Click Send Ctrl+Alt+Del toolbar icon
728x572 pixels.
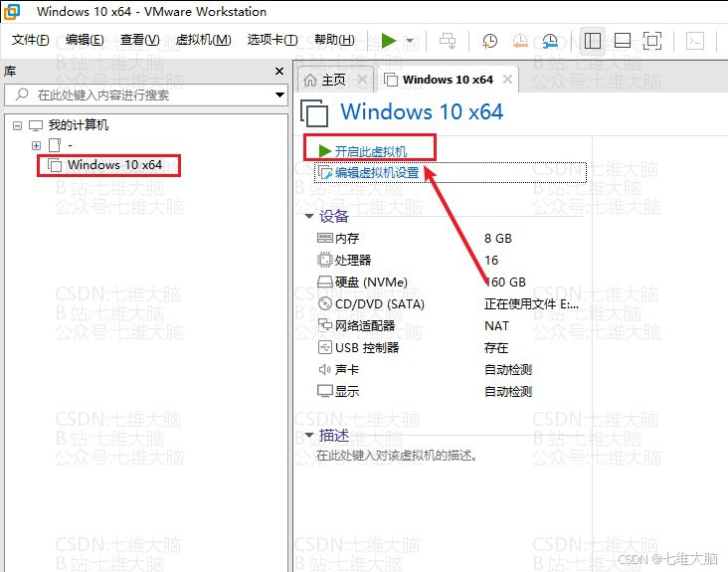[x=448, y=41]
